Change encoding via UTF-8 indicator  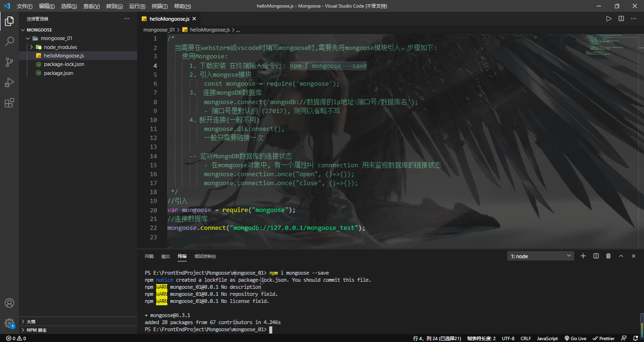coord(508,338)
